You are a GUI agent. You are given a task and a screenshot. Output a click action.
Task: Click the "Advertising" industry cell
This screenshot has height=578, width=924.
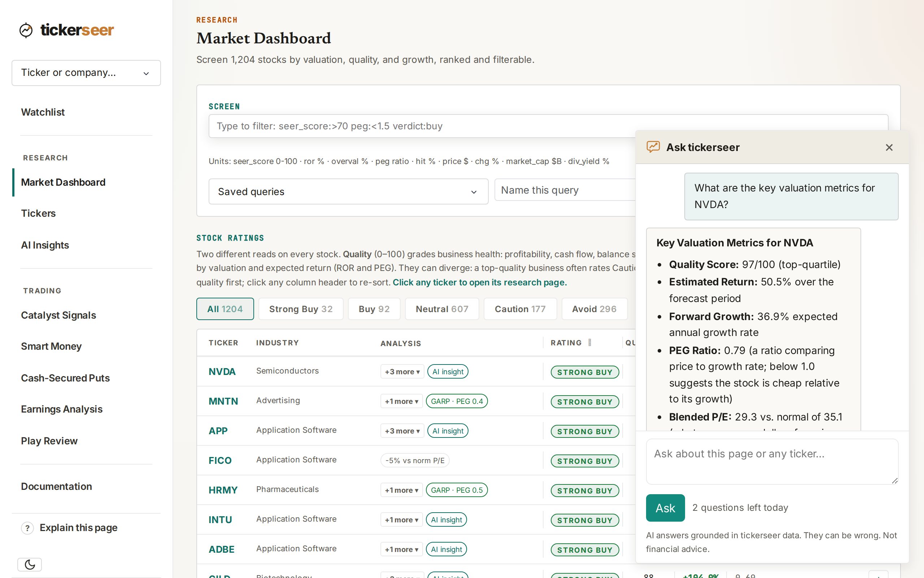click(x=278, y=401)
